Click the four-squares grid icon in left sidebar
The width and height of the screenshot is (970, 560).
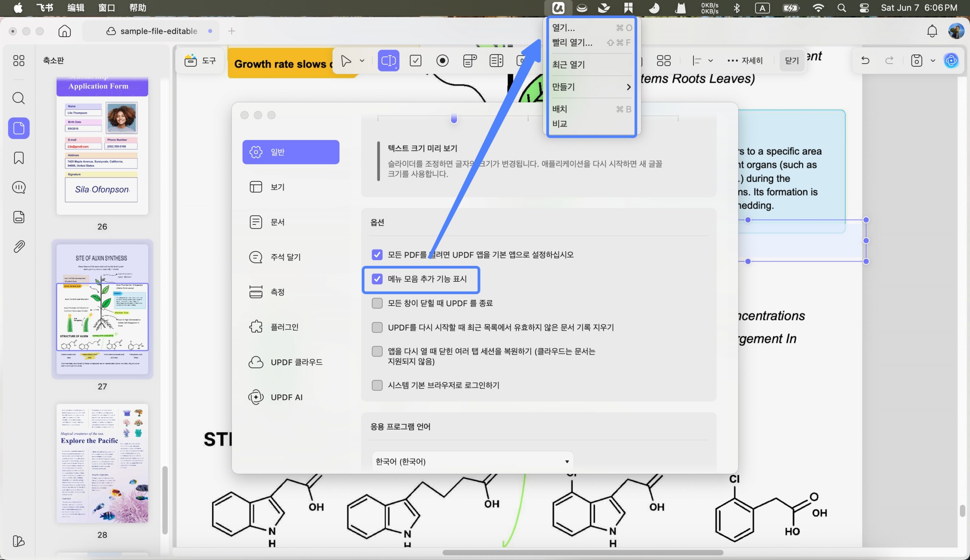point(19,60)
